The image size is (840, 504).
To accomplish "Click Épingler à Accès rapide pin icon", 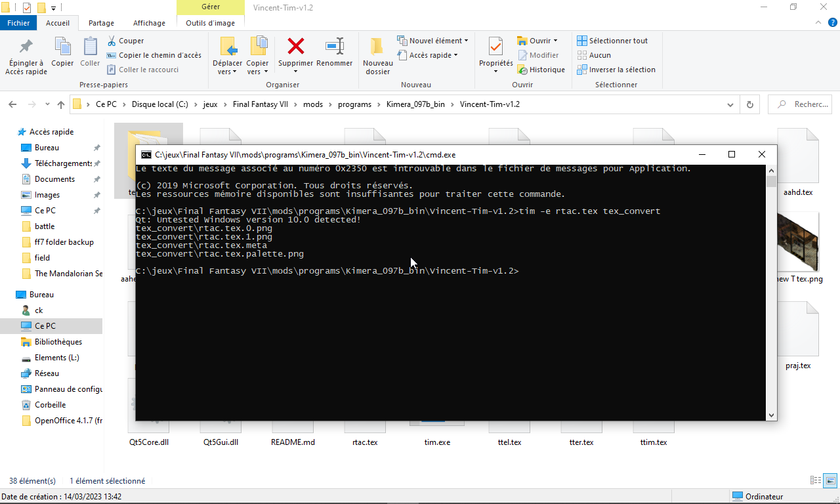I will pyautogui.click(x=26, y=47).
